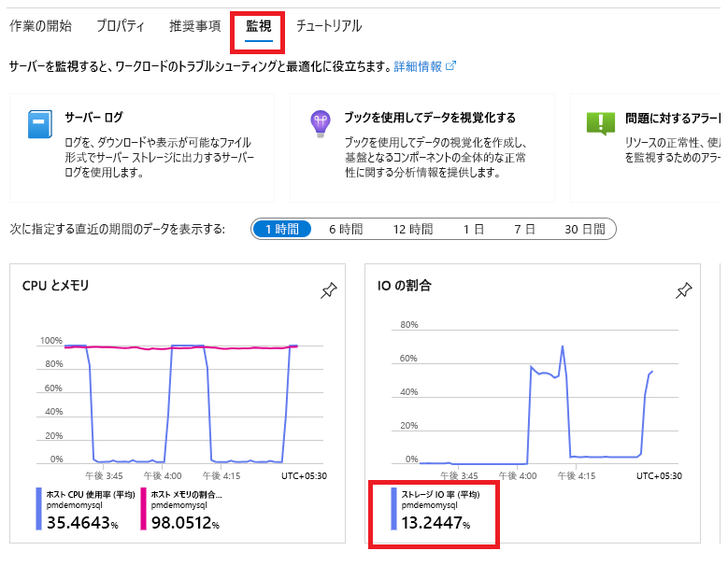Screen dimensions: 728x565
Task: Follow the 詳細情報 link
Action: [418, 67]
